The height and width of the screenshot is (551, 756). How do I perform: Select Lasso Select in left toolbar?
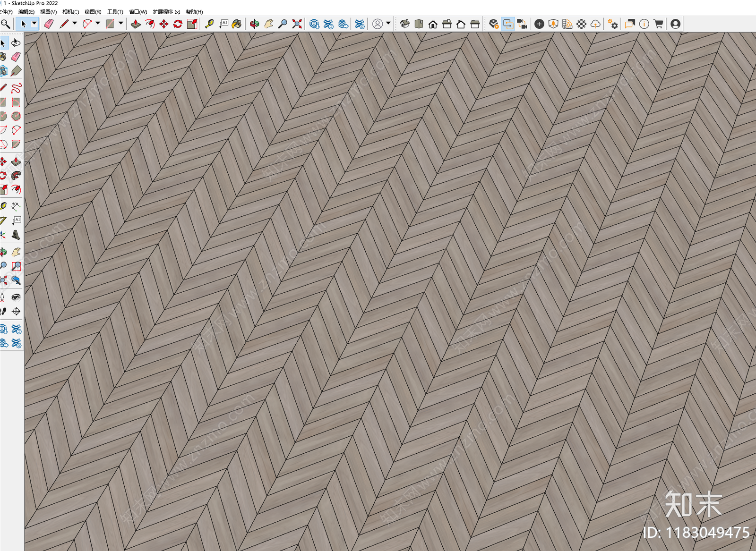[16, 43]
